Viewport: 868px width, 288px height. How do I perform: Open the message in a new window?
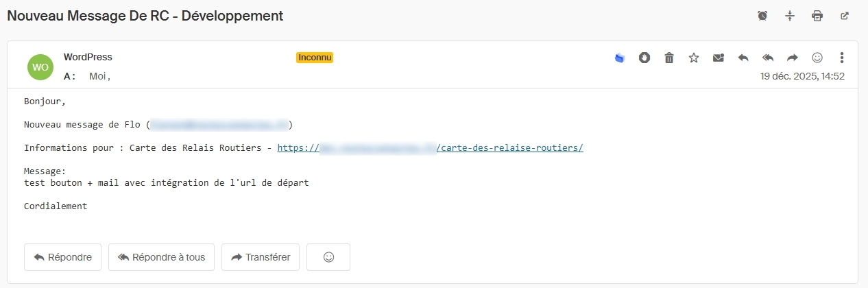845,16
